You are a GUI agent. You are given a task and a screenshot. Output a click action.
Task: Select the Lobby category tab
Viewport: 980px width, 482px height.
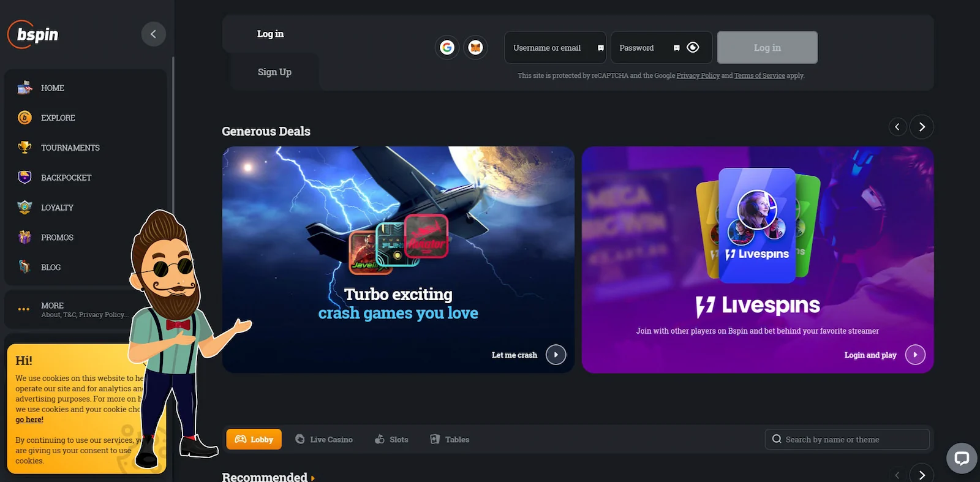coord(254,439)
